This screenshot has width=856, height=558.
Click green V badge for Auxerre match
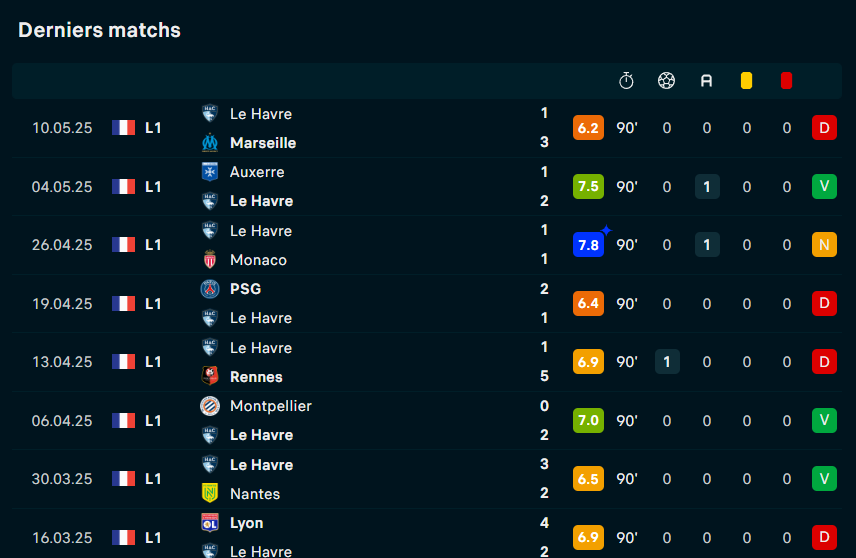pyautogui.click(x=824, y=186)
